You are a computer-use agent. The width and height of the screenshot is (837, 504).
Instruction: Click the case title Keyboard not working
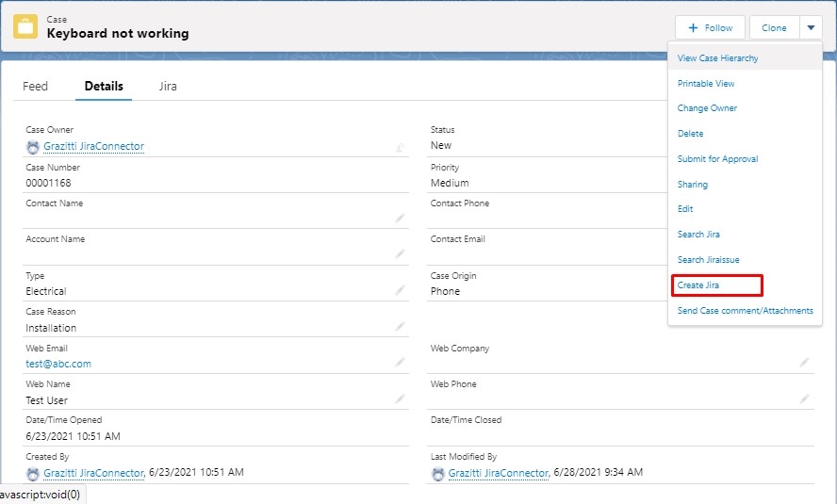pyautogui.click(x=118, y=34)
